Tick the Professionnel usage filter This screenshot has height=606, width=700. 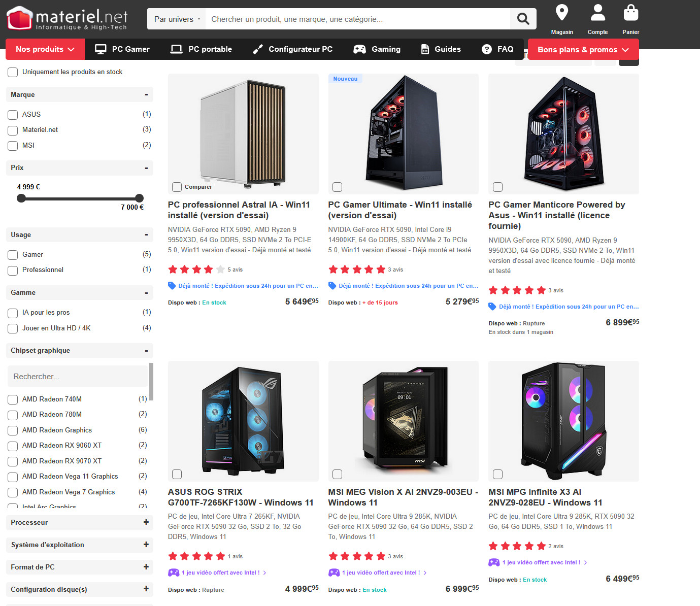click(x=13, y=271)
